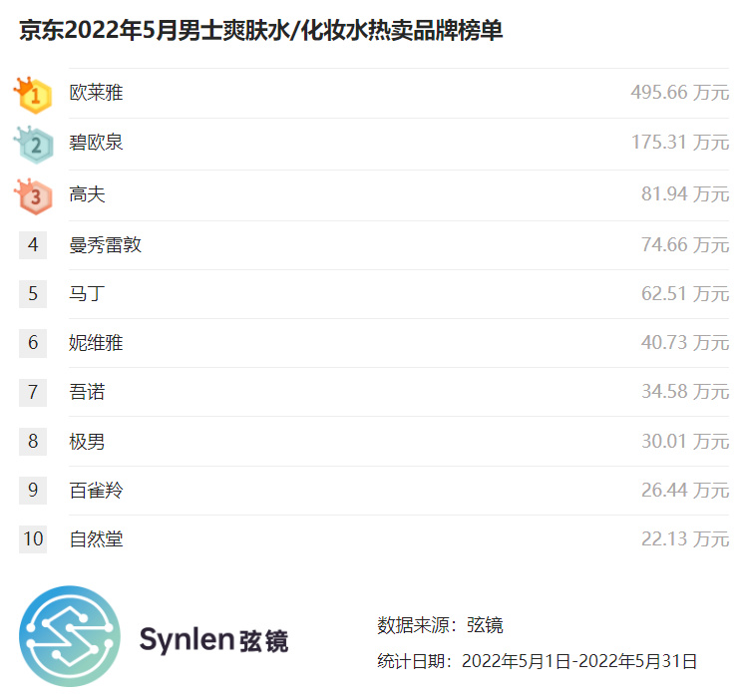Screen dimensions: 747x700
Task: Click sales value 22.13 万元
Action: pos(685,539)
